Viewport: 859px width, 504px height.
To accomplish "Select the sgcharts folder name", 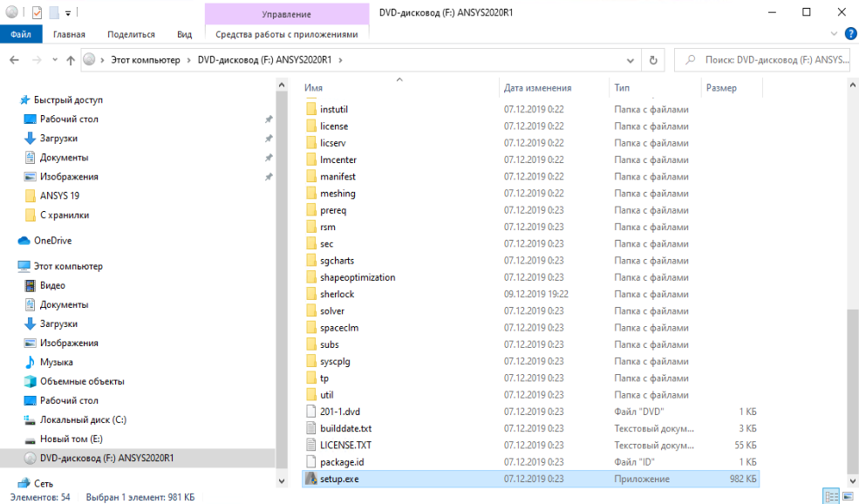I will pos(337,261).
